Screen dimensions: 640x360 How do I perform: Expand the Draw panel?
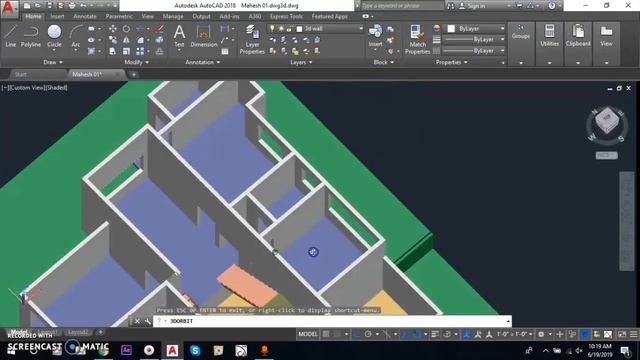pyautogui.click(x=53, y=62)
